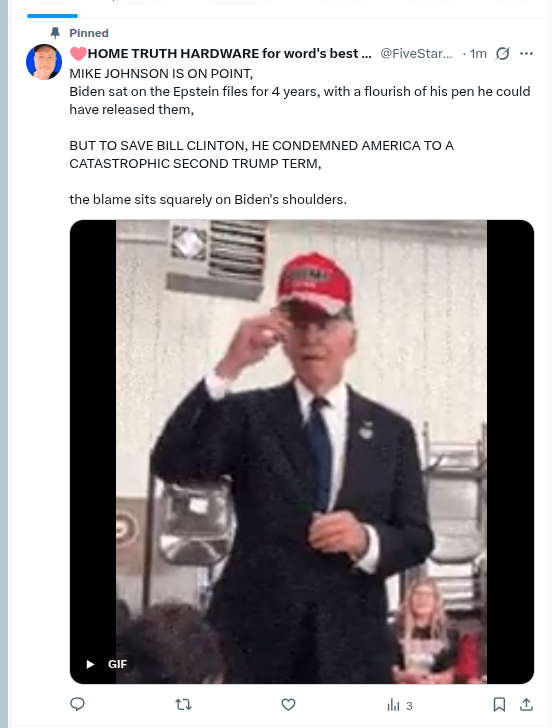Open the 1m timestamp link
Viewport: 556px width, 728px height.
[478, 54]
